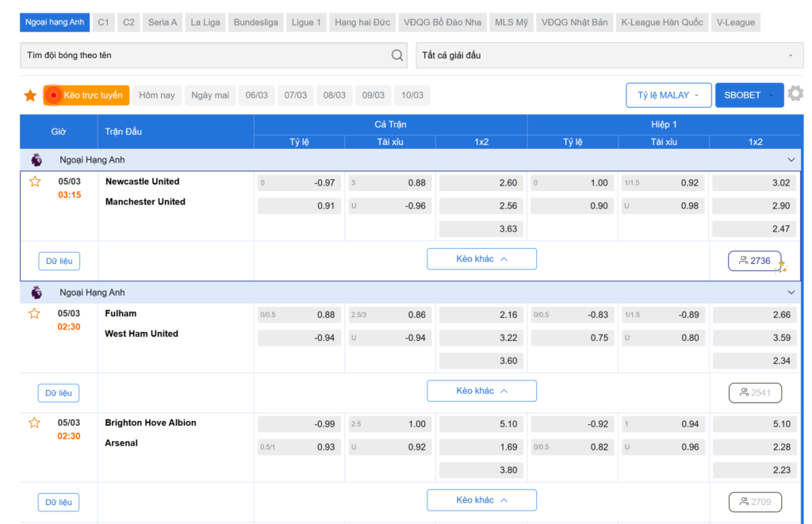Click Premier League logo in second league header
The image size is (812, 524).
(36, 293)
